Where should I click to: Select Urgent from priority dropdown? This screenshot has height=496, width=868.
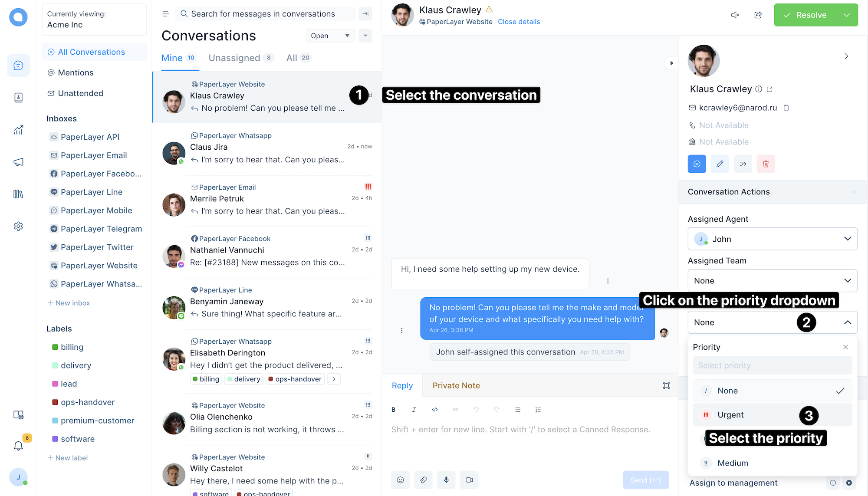pos(729,414)
